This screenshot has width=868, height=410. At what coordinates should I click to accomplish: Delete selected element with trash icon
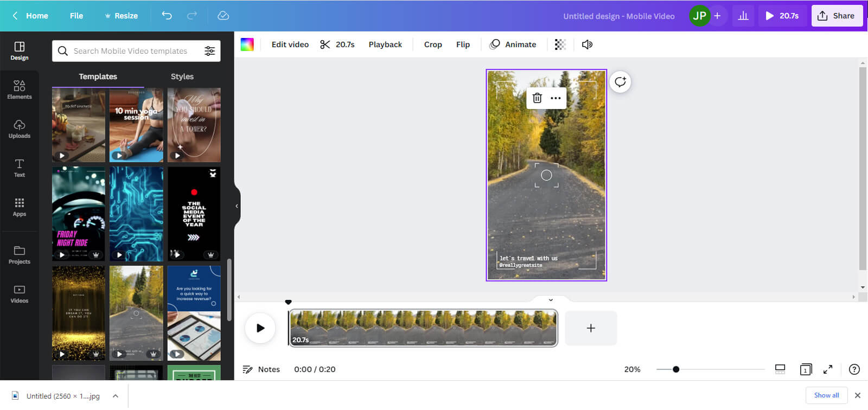[537, 98]
